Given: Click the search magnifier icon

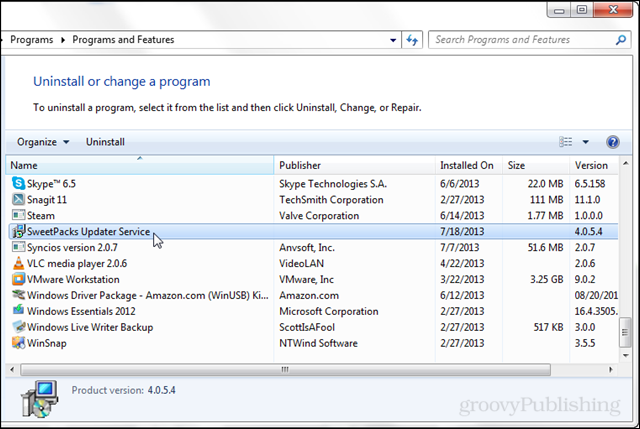Looking at the screenshot, I should pos(621,40).
